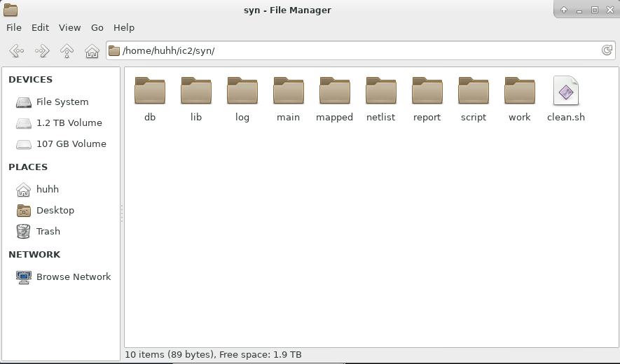
Task: Open Trash in Places sidebar
Action: click(x=48, y=232)
